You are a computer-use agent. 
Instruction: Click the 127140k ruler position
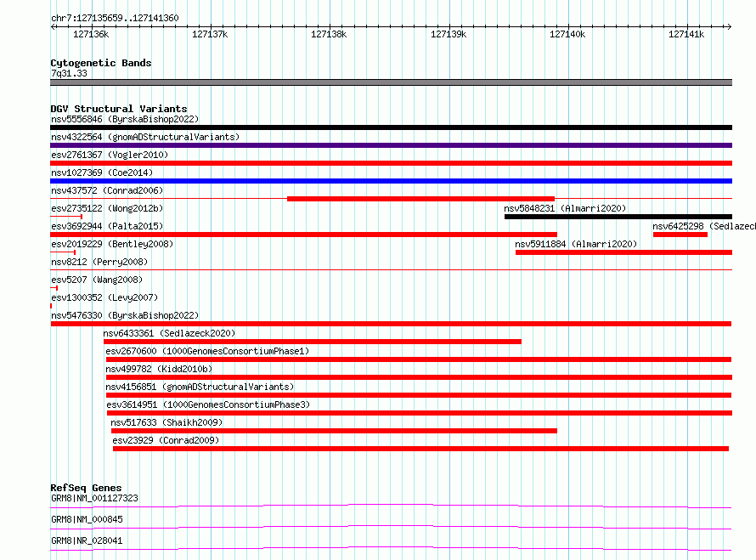coord(567,34)
